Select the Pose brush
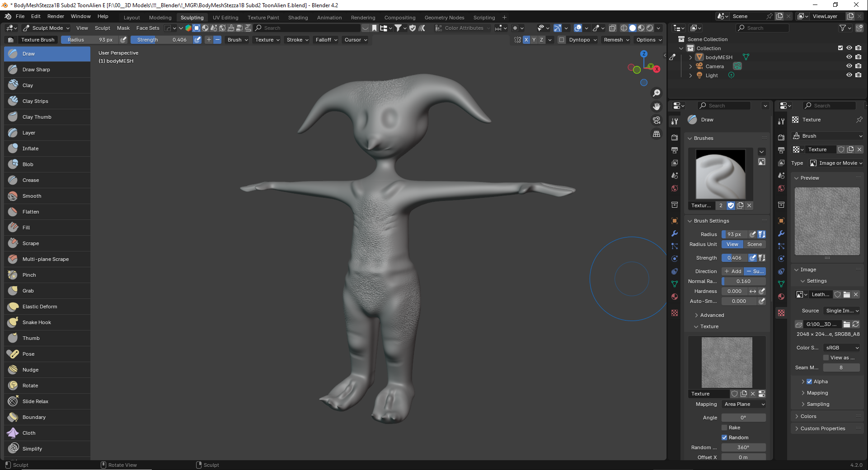 pyautogui.click(x=47, y=354)
